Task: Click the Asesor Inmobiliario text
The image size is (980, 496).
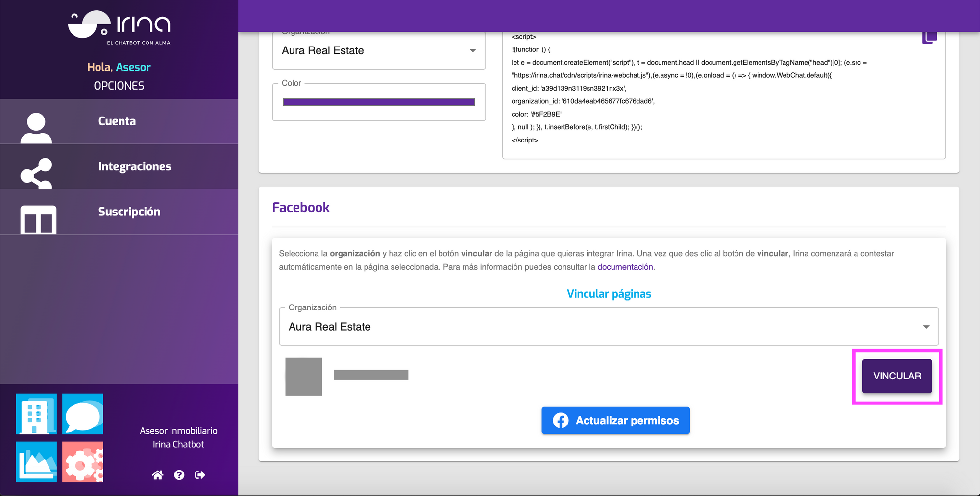Action: click(x=178, y=431)
